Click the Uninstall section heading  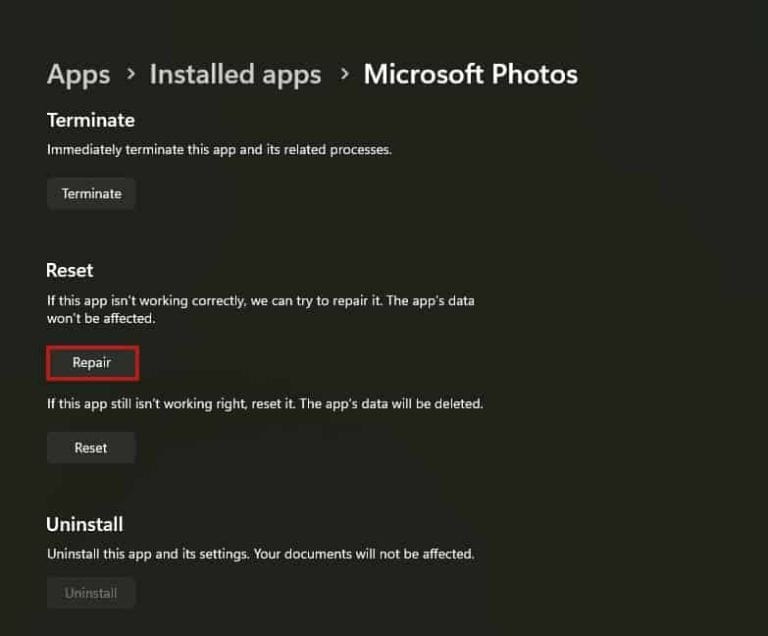(85, 524)
